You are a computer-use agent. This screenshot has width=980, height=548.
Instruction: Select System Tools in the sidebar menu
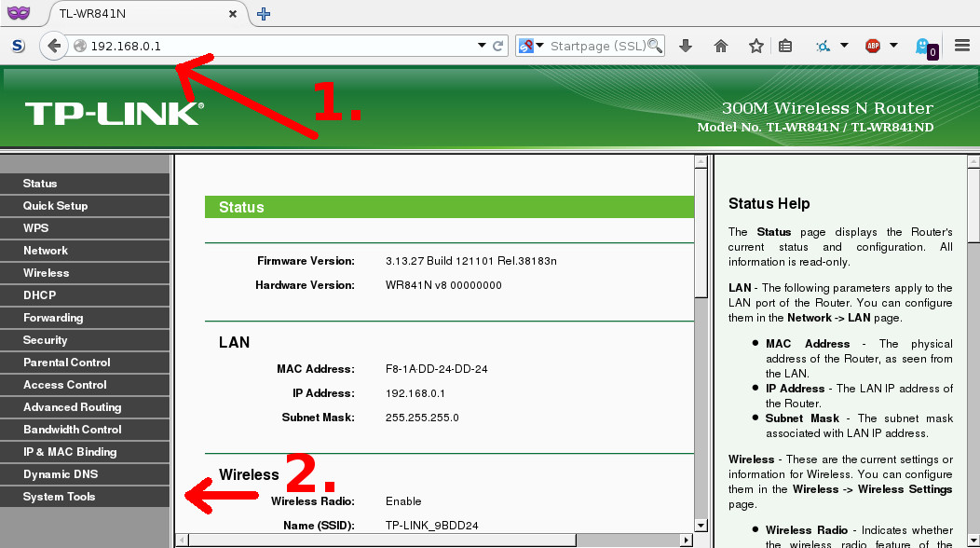pos(60,497)
